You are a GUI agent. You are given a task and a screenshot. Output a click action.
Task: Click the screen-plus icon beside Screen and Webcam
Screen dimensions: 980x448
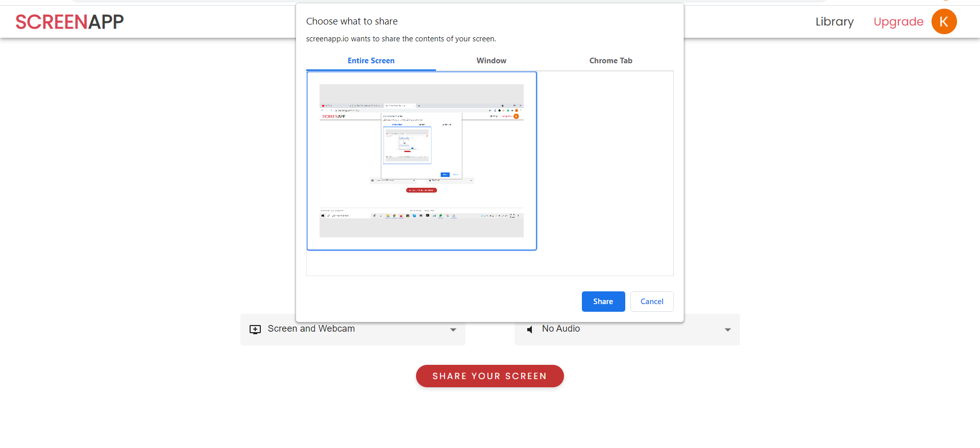click(x=255, y=330)
